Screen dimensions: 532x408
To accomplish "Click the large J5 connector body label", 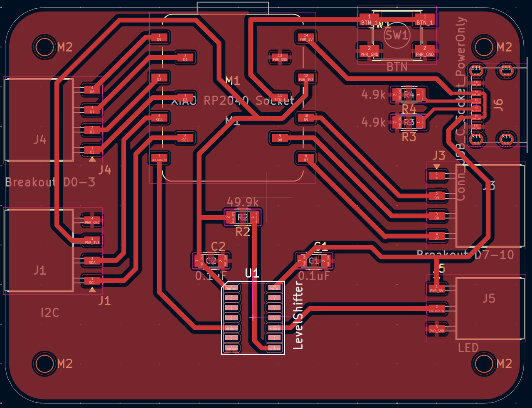I will [x=489, y=298].
